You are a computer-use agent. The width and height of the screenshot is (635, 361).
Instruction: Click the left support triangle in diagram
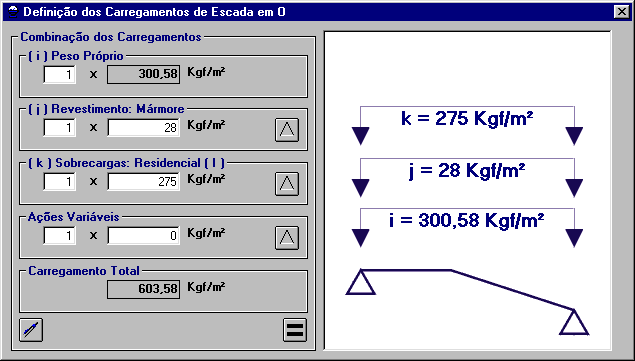click(x=360, y=282)
